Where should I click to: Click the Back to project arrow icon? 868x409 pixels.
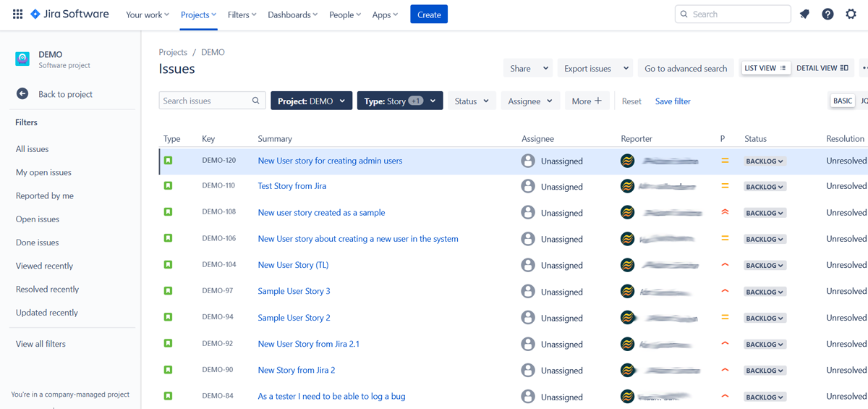click(22, 94)
